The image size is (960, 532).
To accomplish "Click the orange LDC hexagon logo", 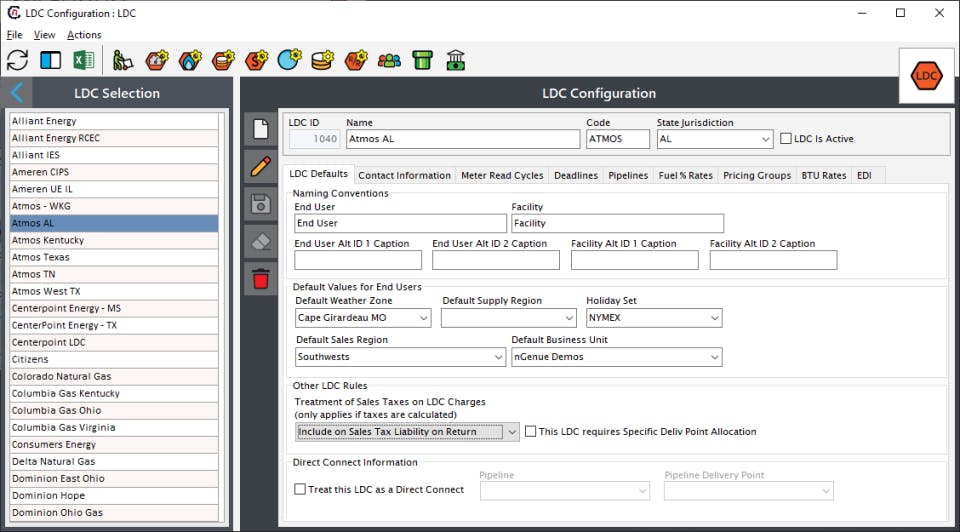I will click(x=926, y=77).
